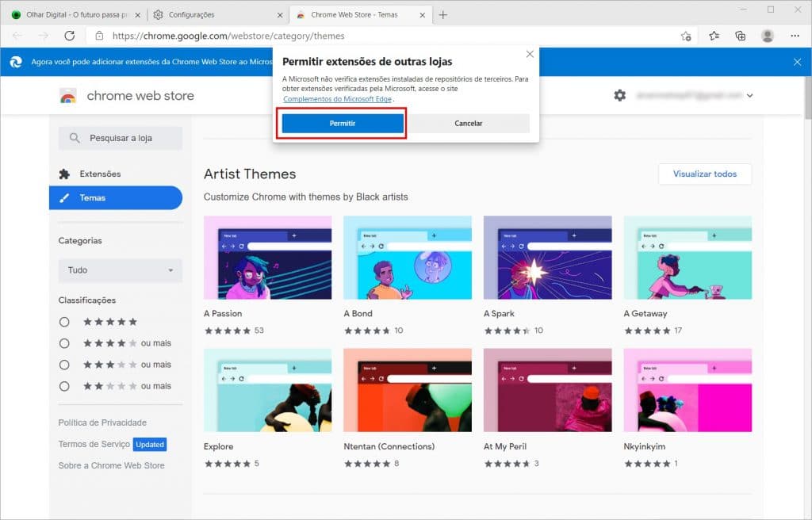This screenshot has height=520, width=812.
Task: Click the site lock icon in address bar
Action: [x=99, y=36]
